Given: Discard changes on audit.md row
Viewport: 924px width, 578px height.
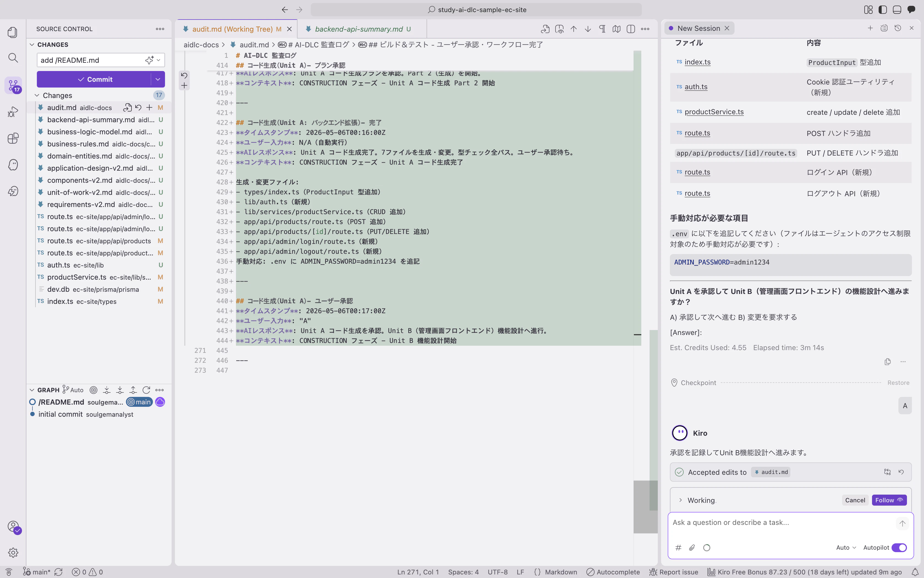Looking at the screenshot, I should [x=139, y=108].
